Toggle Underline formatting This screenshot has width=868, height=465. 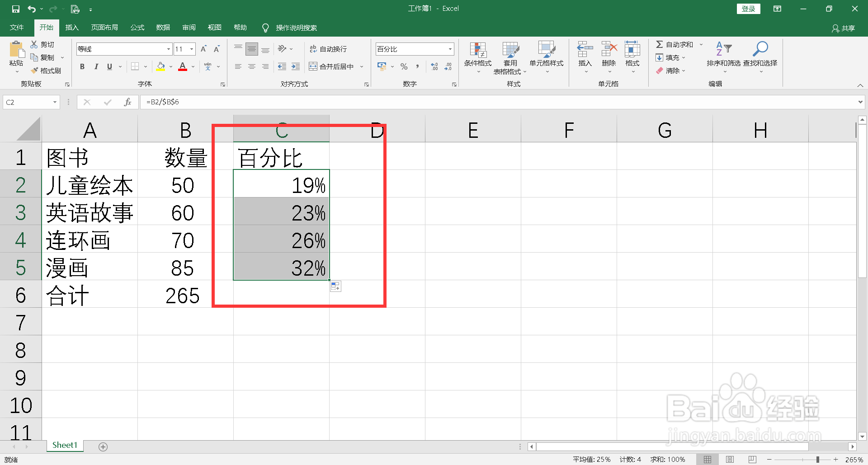point(109,66)
